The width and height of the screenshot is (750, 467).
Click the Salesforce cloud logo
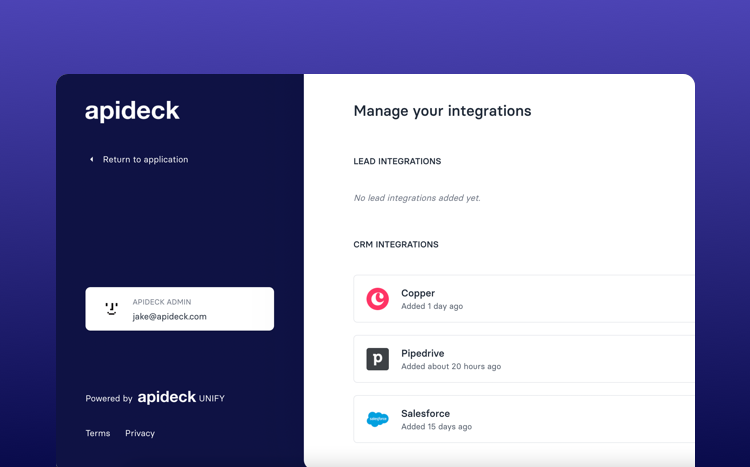(x=377, y=419)
